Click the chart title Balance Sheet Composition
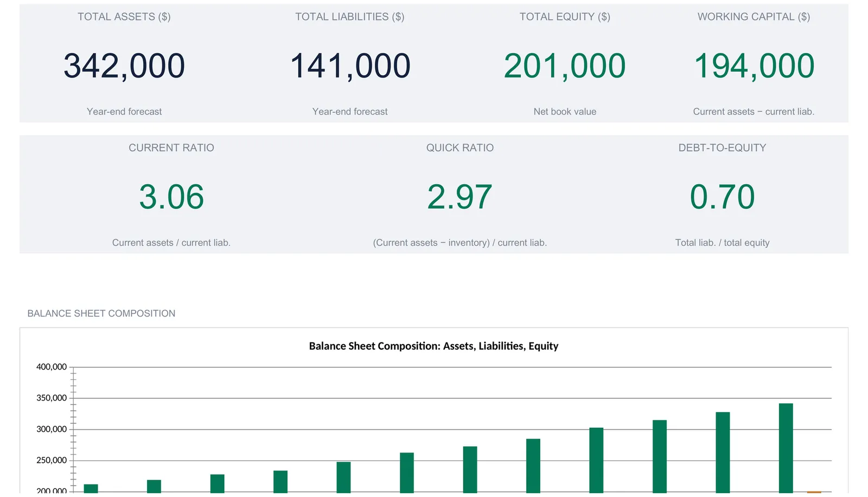This screenshot has height=497, width=868. pyautogui.click(x=433, y=346)
